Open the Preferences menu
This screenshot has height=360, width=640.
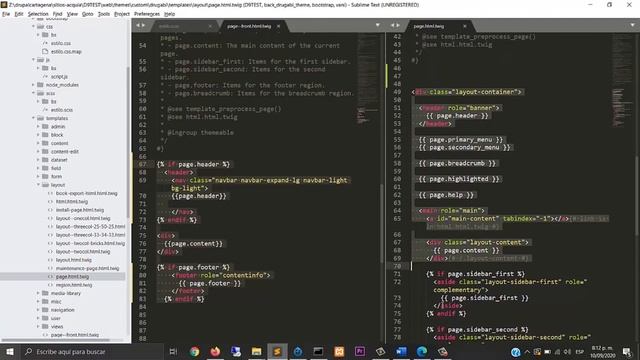pyautogui.click(x=147, y=14)
